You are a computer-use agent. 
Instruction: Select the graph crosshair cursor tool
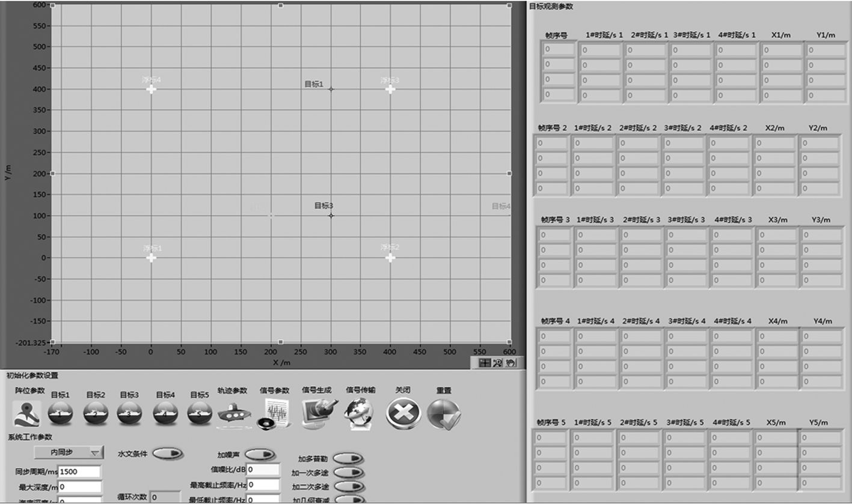click(485, 363)
